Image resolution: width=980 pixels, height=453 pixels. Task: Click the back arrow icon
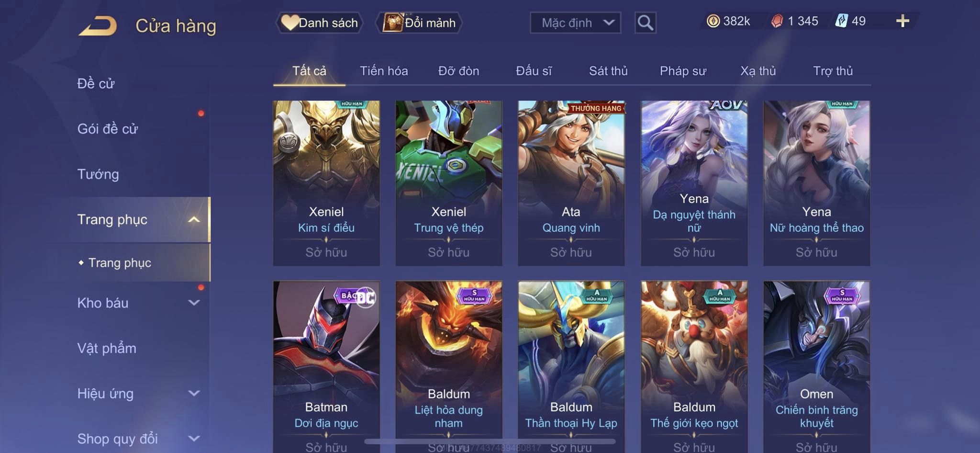click(x=98, y=26)
